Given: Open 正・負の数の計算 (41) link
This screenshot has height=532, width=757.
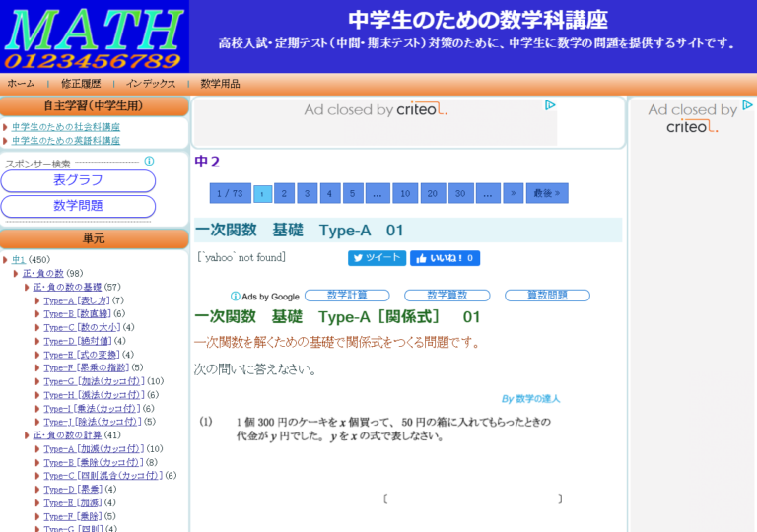Looking at the screenshot, I should 68,435.
